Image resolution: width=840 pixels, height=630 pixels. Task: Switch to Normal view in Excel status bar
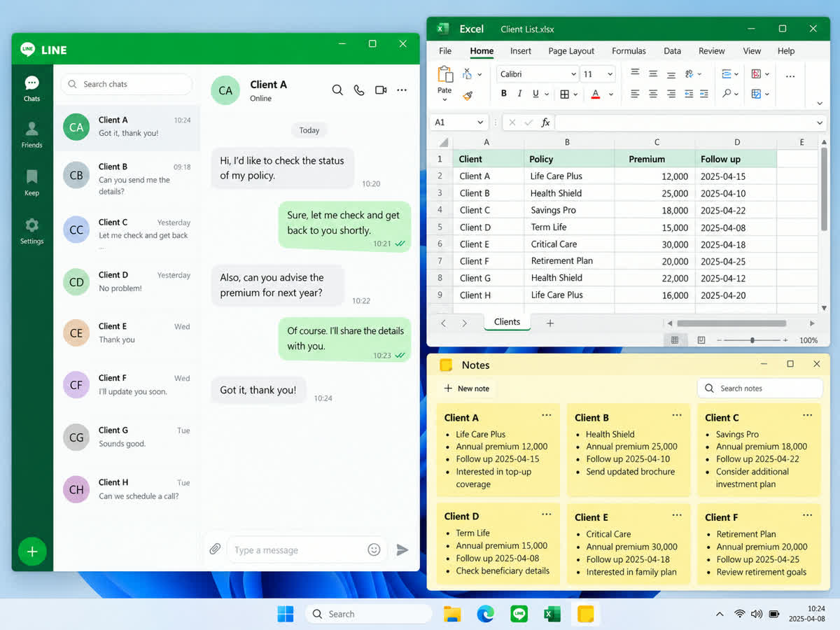tap(675, 340)
